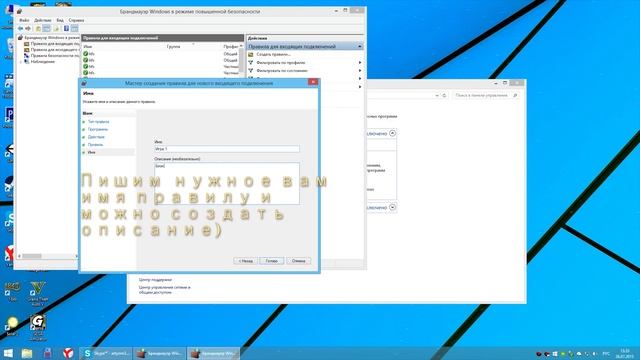Screen dimensions: 640x360
Task: Select Правила безопасности подключения tree item
Action: pos(51,56)
